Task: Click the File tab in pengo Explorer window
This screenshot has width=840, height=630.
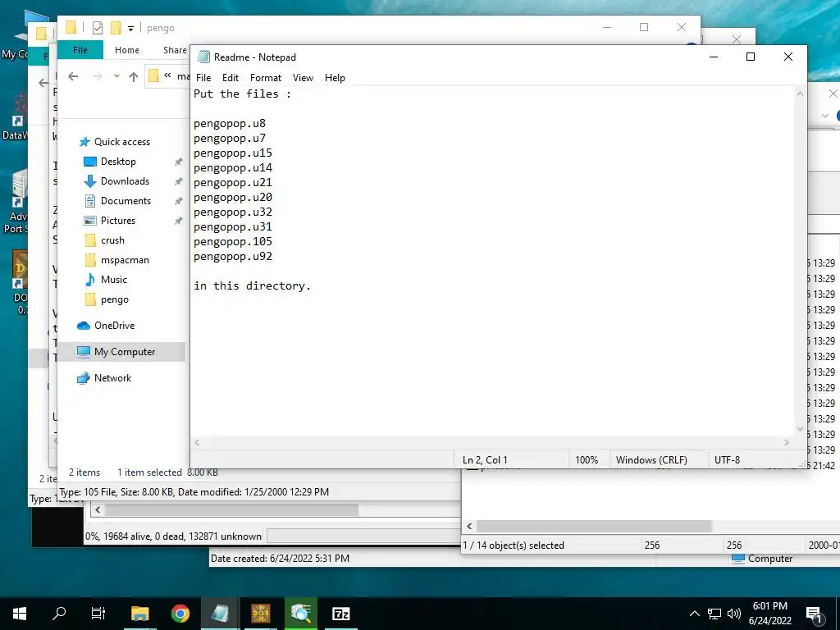Action: tap(80, 50)
